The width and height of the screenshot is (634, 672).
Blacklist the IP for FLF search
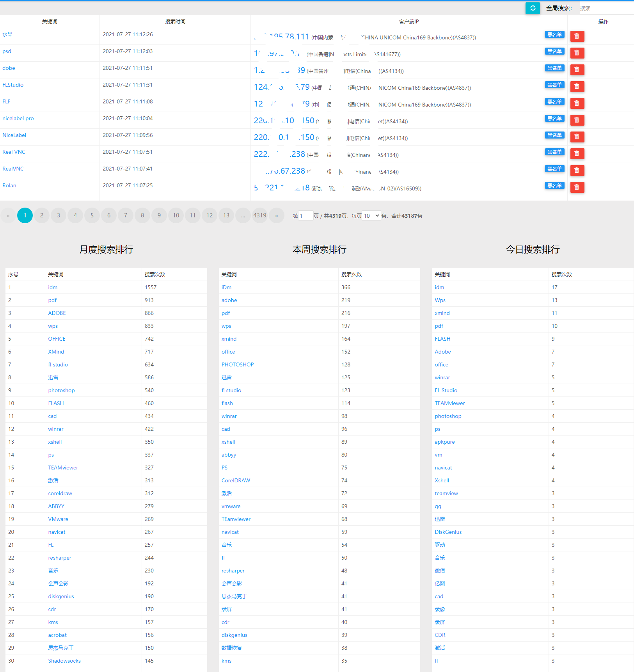pos(554,102)
